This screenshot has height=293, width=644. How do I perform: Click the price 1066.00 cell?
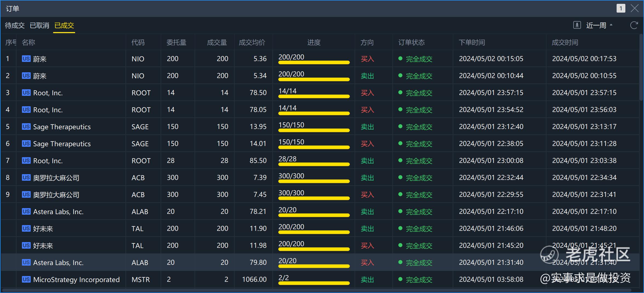click(254, 279)
